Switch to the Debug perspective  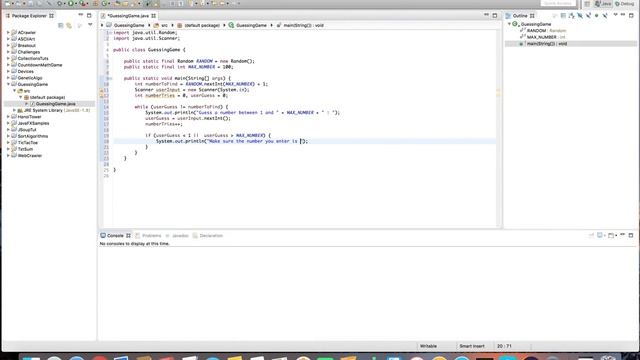point(625,4)
